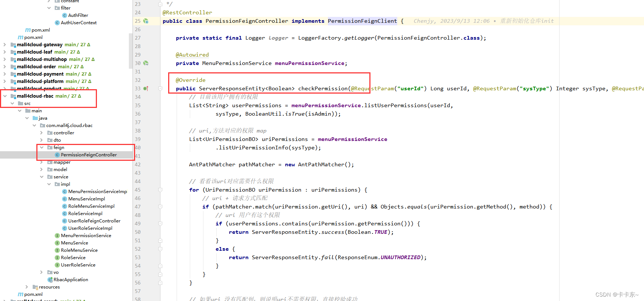Collapse the service package node
Viewport: 644px width, 301px height.
(x=41, y=177)
